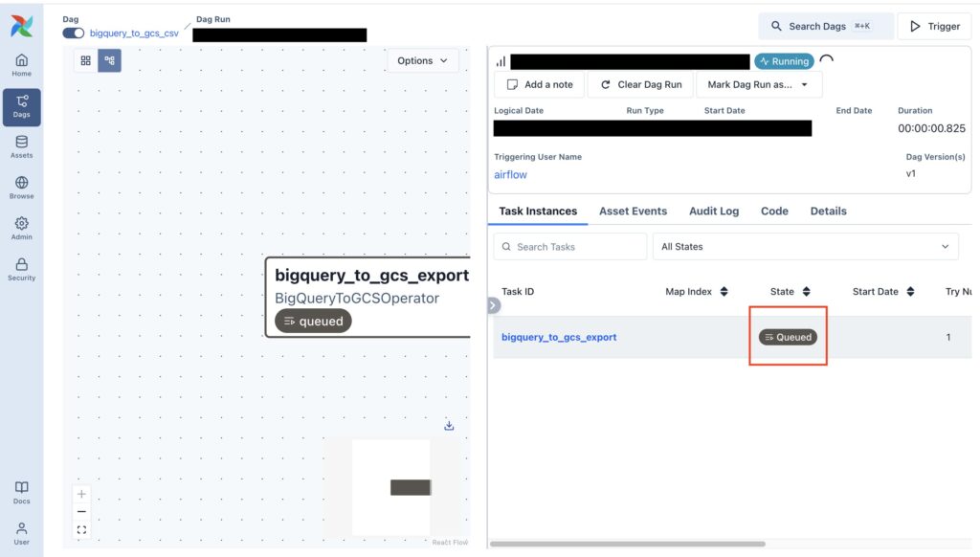The image size is (980, 557).
Task: Switch to the grid view
Action: click(86, 60)
